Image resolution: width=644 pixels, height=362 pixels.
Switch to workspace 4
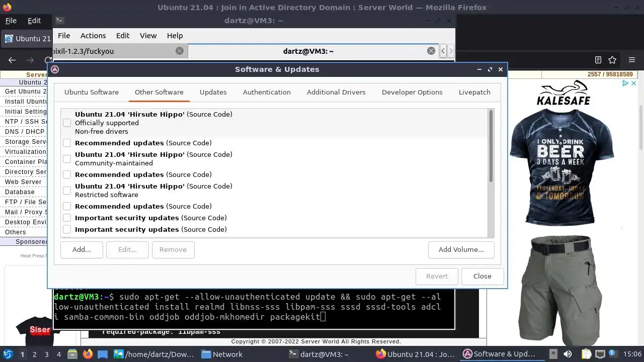[59, 354]
